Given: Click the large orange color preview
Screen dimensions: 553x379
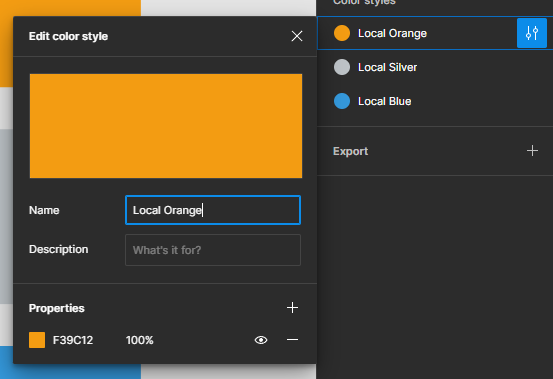Looking at the screenshot, I should tap(166, 126).
